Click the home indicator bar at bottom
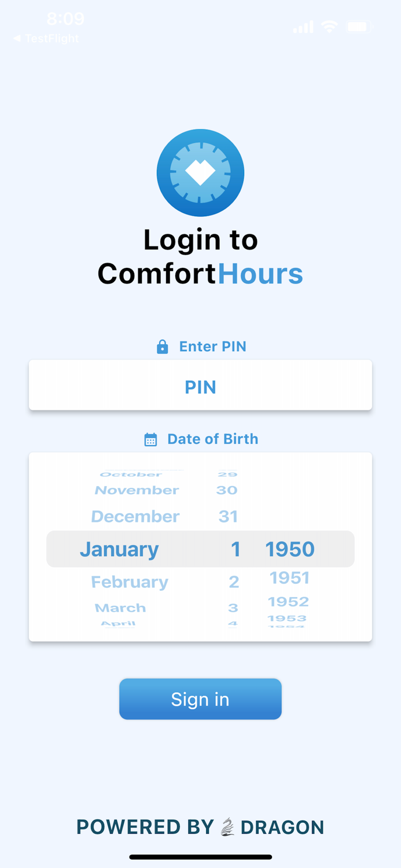The height and width of the screenshot is (868, 401). pos(200,856)
